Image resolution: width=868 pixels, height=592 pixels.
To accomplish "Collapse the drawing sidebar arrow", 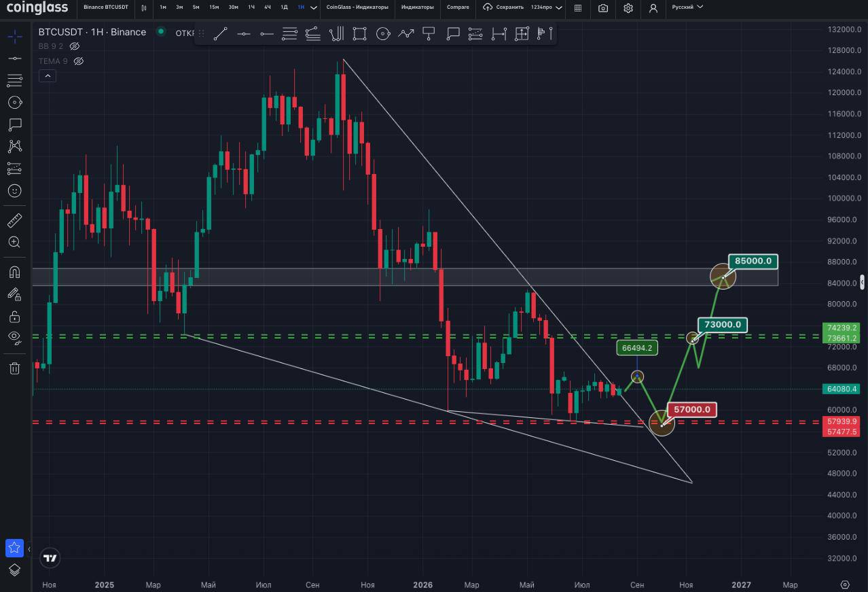I will click(29, 549).
